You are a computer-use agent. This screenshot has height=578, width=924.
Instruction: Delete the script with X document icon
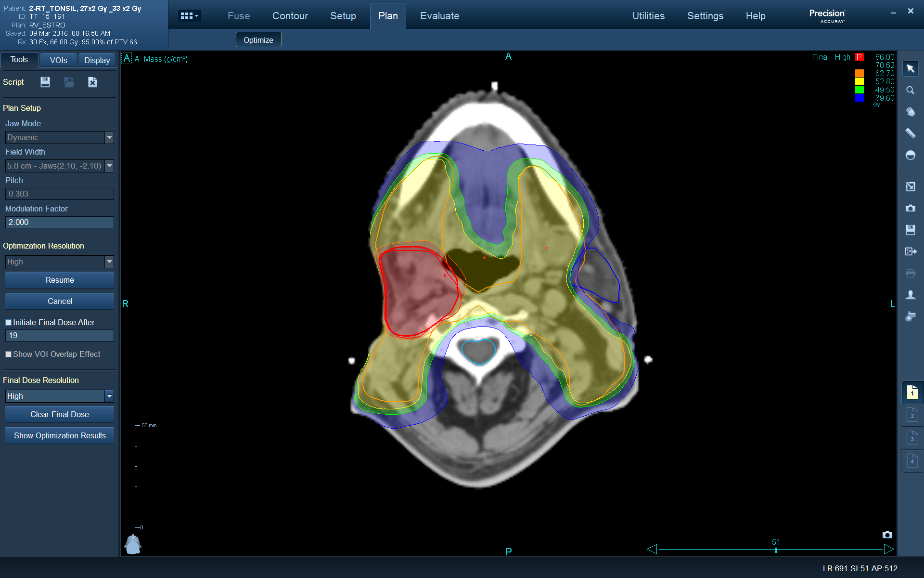[92, 82]
